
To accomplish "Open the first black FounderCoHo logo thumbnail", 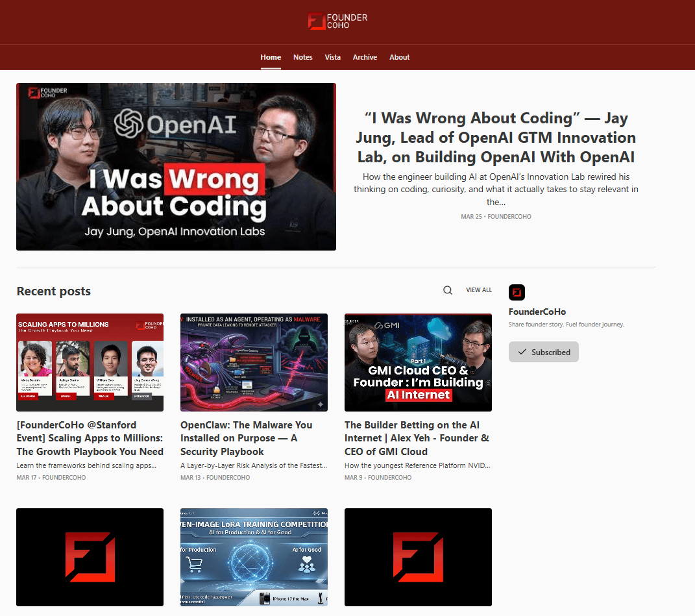I will pyautogui.click(x=90, y=557).
